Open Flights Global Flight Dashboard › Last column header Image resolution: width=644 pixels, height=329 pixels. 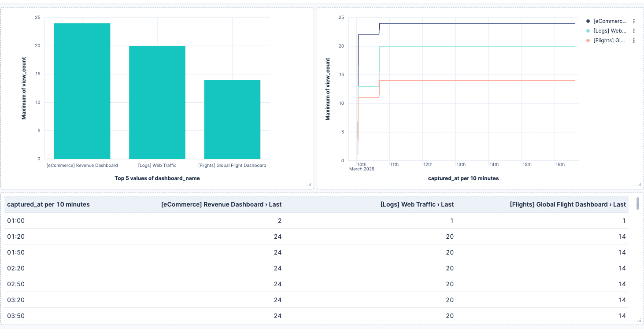point(567,204)
